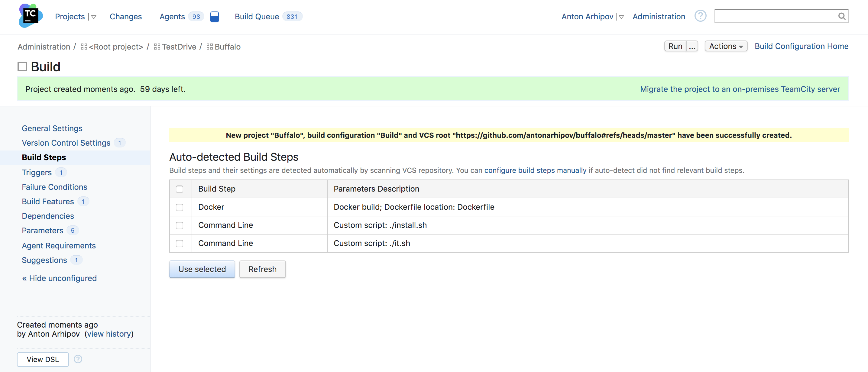
Task: Open Dependencies in sidebar
Action: 48,216
